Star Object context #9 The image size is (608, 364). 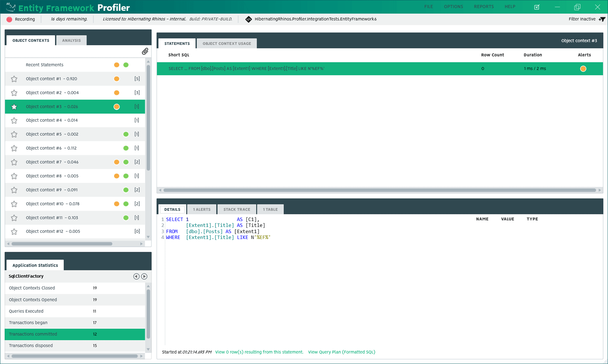14,190
